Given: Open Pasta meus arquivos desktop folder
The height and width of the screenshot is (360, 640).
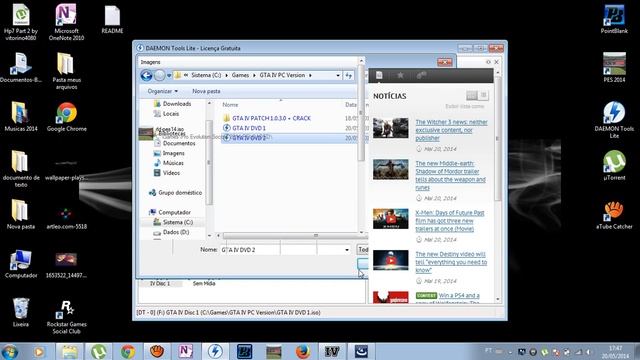Looking at the screenshot, I should tap(67, 70).
